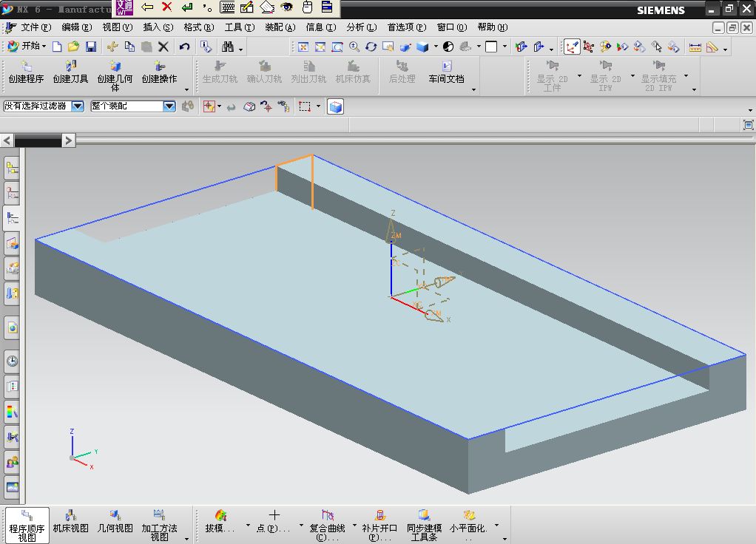Toggle the black-white face analysis icon
The image size is (756, 544).
click(448, 47)
